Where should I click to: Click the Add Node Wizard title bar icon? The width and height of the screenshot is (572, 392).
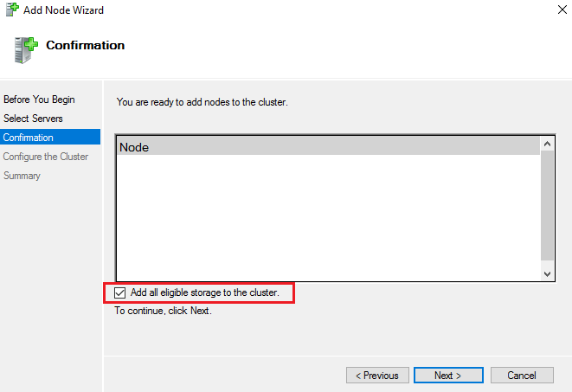click(x=11, y=9)
